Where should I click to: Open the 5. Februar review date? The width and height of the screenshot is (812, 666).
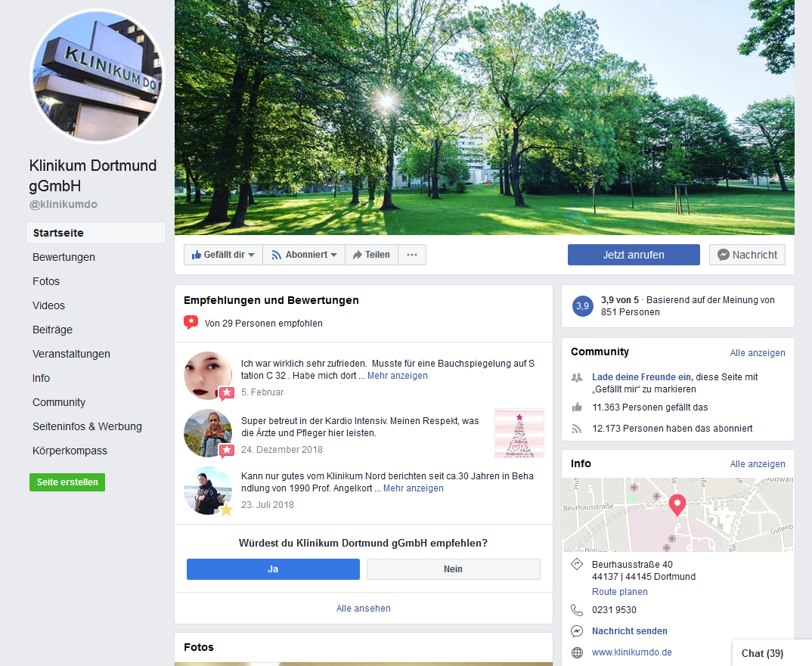coord(262,392)
